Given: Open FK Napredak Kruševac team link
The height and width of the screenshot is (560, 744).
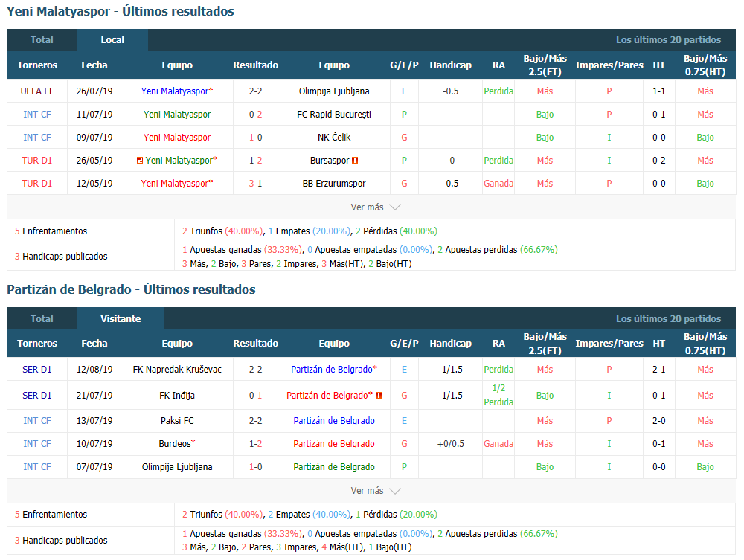Looking at the screenshot, I should click(x=177, y=370).
